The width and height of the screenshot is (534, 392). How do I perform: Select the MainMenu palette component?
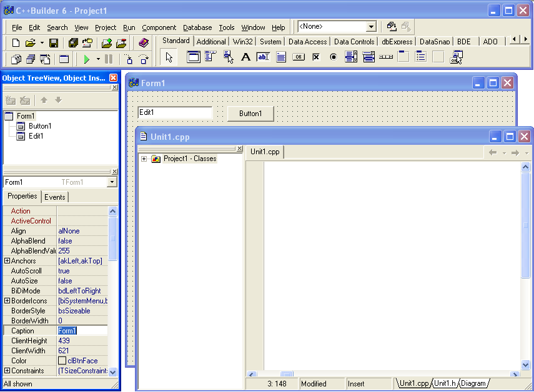click(x=211, y=57)
